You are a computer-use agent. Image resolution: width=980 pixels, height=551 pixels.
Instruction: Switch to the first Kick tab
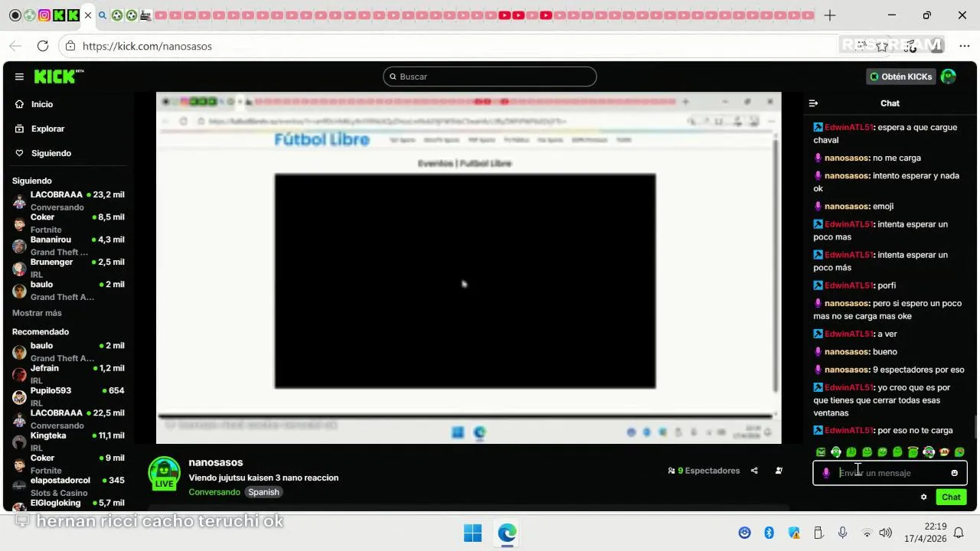pyautogui.click(x=58, y=15)
